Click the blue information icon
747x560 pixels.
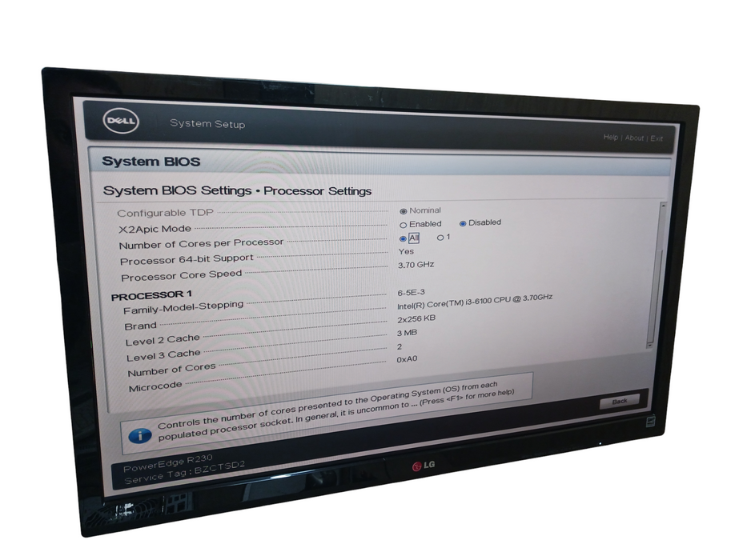click(140, 434)
